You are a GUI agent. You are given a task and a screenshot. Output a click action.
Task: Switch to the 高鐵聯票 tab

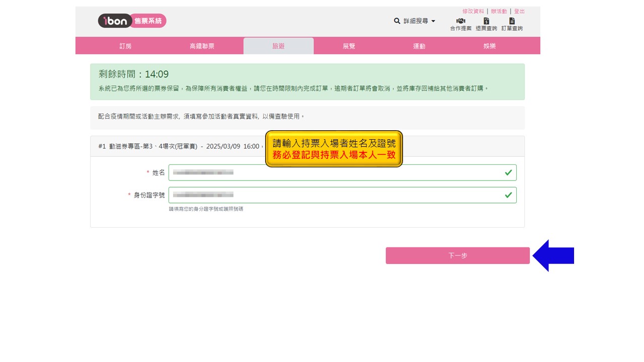pos(202,46)
